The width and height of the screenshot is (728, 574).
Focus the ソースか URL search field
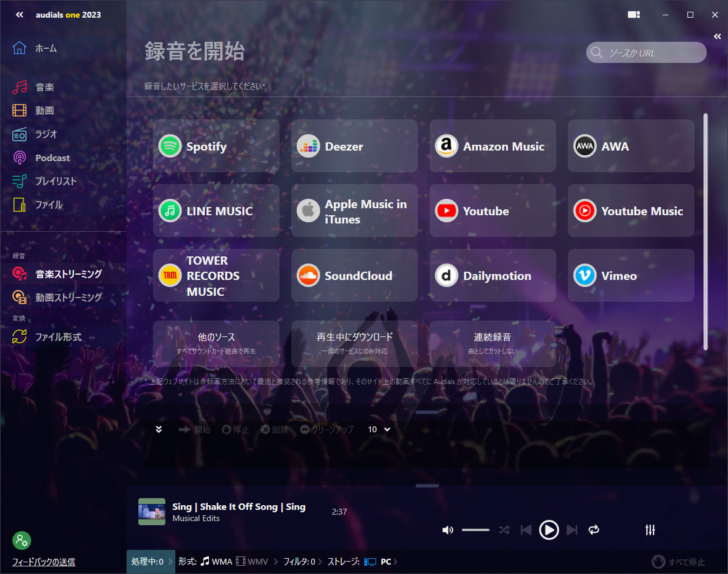click(x=646, y=52)
